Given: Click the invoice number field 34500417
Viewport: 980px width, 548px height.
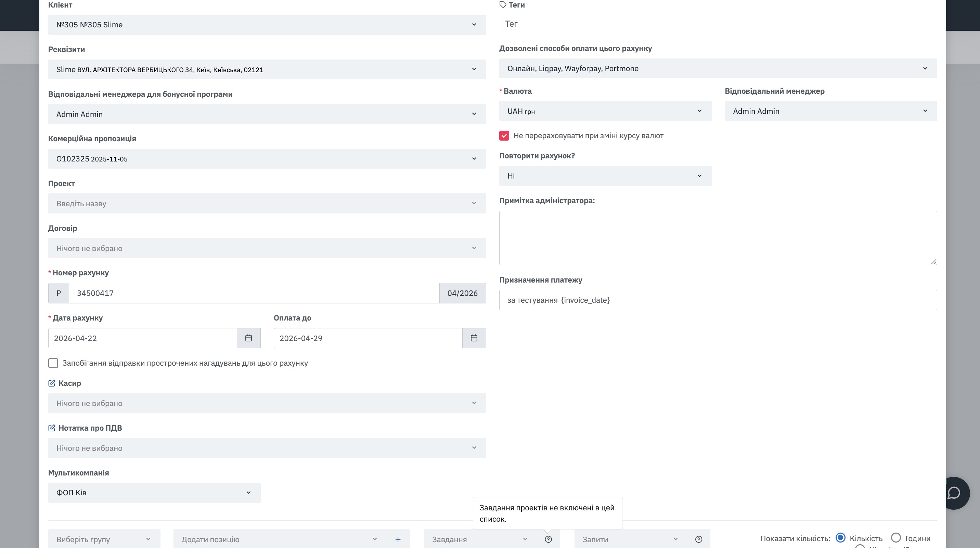Looking at the screenshot, I should pyautogui.click(x=254, y=293).
